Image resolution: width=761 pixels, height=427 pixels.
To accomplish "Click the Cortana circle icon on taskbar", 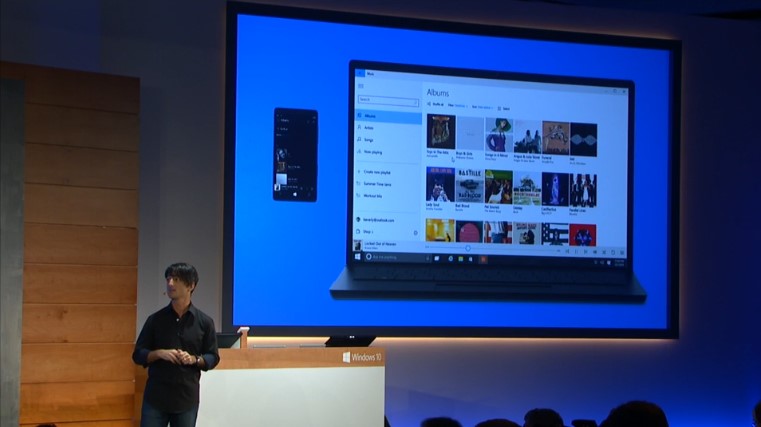I will coord(368,258).
